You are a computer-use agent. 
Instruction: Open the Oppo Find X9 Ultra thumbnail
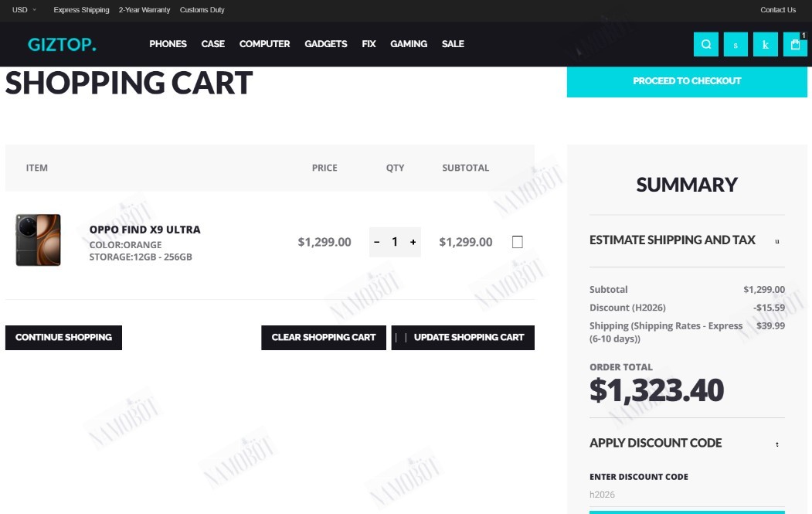pos(39,240)
